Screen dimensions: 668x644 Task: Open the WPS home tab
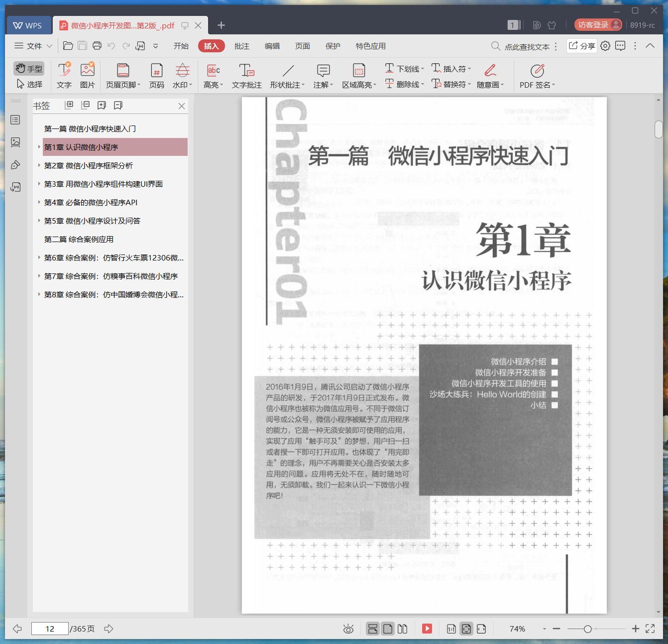pos(28,25)
